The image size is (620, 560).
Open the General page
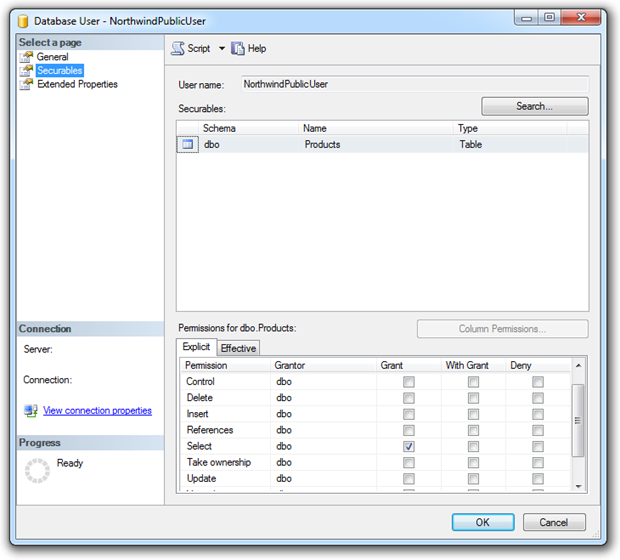click(x=52, y=57)
